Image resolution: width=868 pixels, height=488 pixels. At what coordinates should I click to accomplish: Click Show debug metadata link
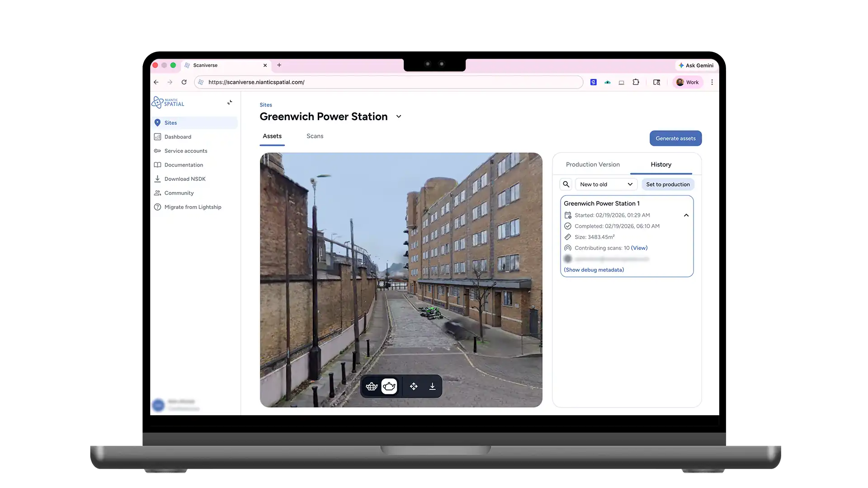coord(594,270)
